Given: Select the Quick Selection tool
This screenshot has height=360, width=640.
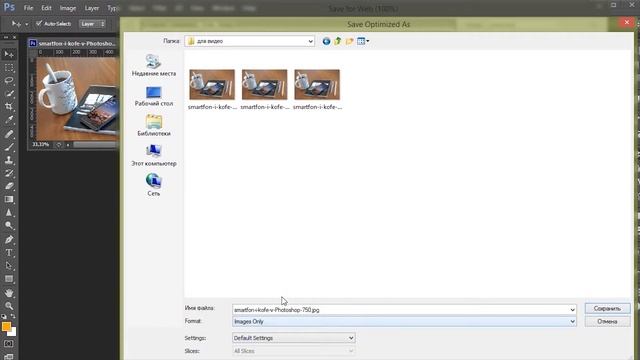Looking at the screenshot, I should (9, 93).
